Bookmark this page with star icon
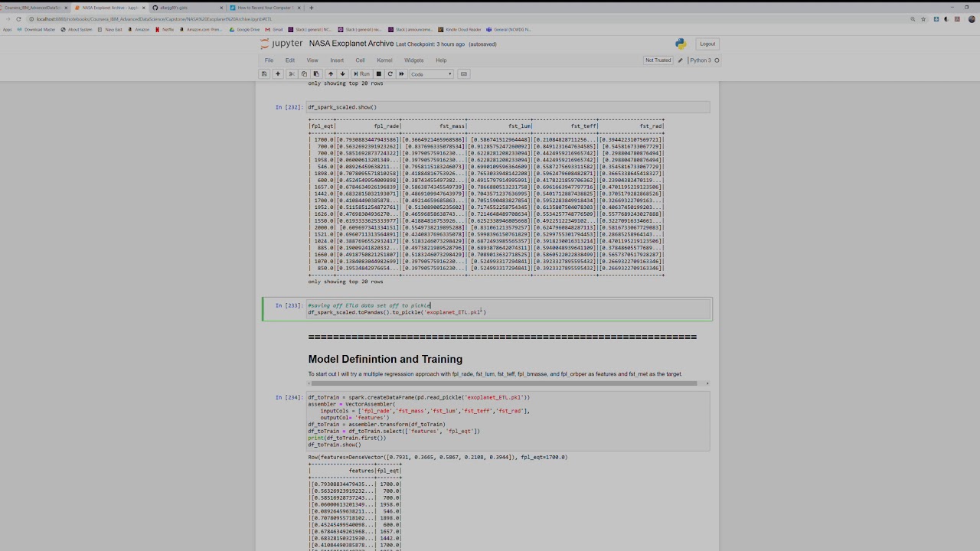Viewport: 980px width, 551px height. click(x=923, y=19)
